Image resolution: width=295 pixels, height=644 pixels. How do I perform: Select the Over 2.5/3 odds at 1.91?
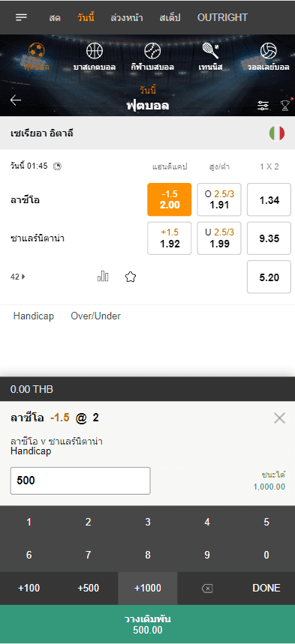point(219,199)
